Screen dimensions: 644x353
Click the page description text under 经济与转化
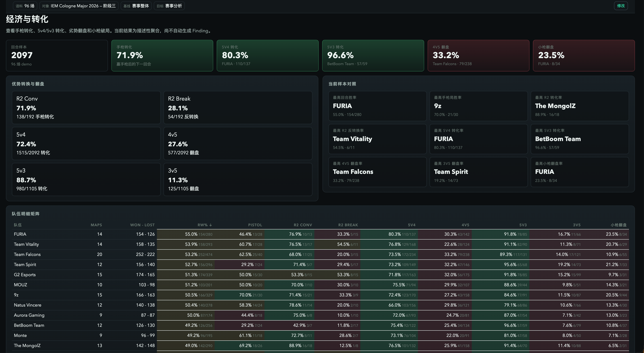point(109,31)
